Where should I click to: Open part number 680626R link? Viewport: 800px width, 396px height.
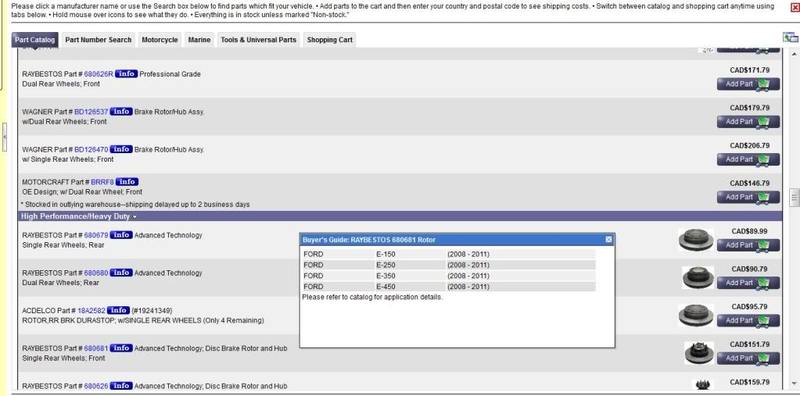click(x=98, y=74)
